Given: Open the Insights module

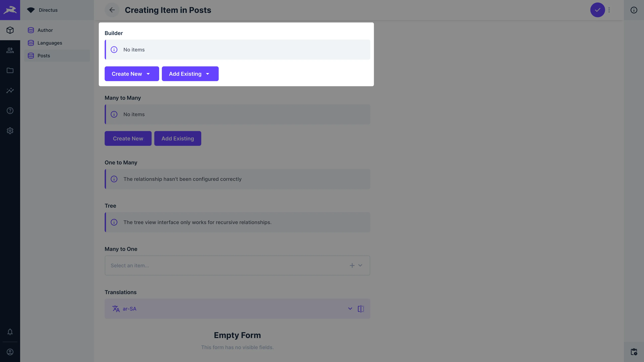Looking at the screenshot, I should point(10,90).
